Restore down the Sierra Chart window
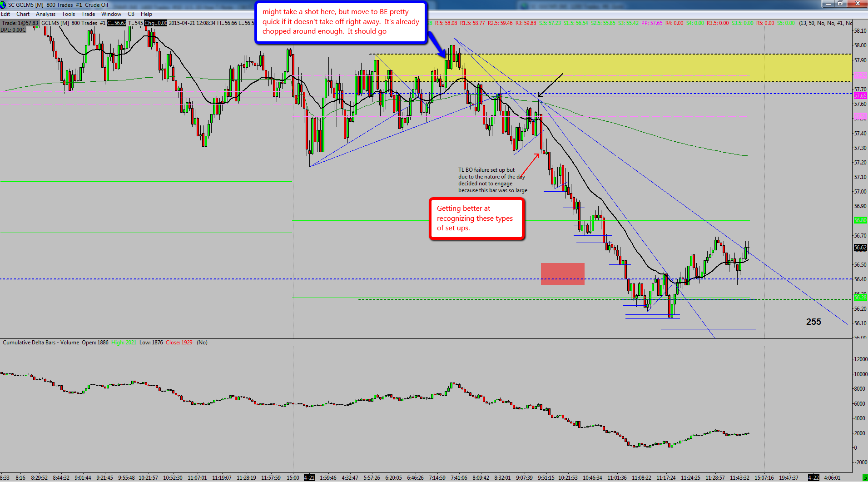The height and width of the screenshot is (482, 868). coord(840,4)
